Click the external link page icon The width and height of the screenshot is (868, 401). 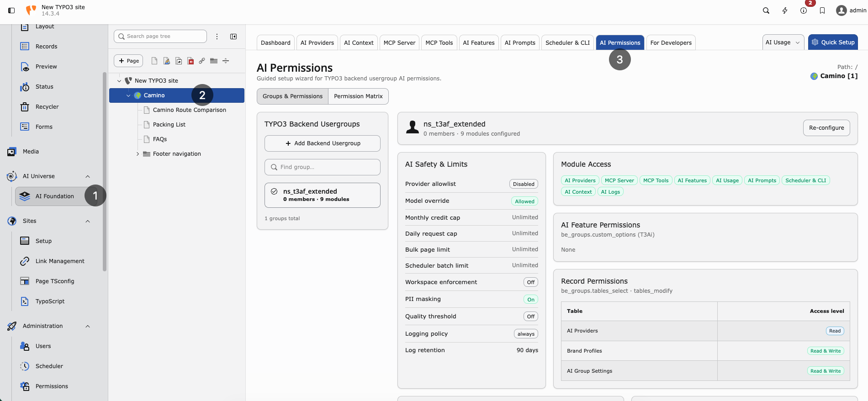coord(202,61)
